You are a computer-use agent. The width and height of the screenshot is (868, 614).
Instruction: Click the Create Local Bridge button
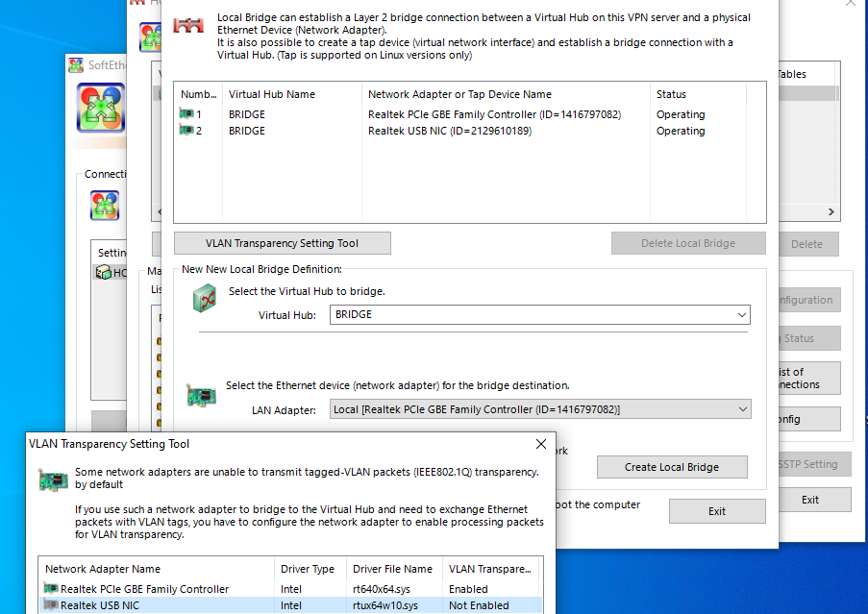tap(672, 467)
